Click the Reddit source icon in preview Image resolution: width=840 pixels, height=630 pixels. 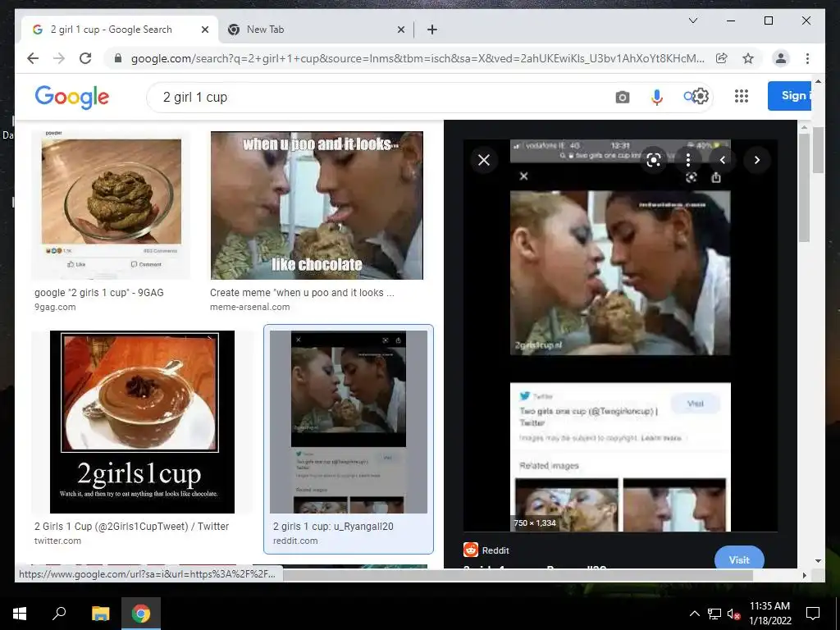point(471,550)
